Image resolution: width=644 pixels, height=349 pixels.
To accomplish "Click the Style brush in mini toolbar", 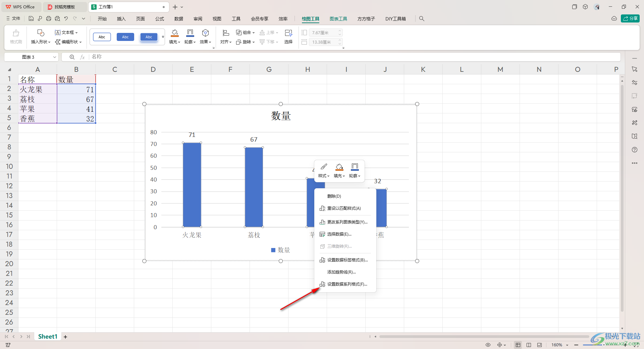I will [x=324, y=171].
